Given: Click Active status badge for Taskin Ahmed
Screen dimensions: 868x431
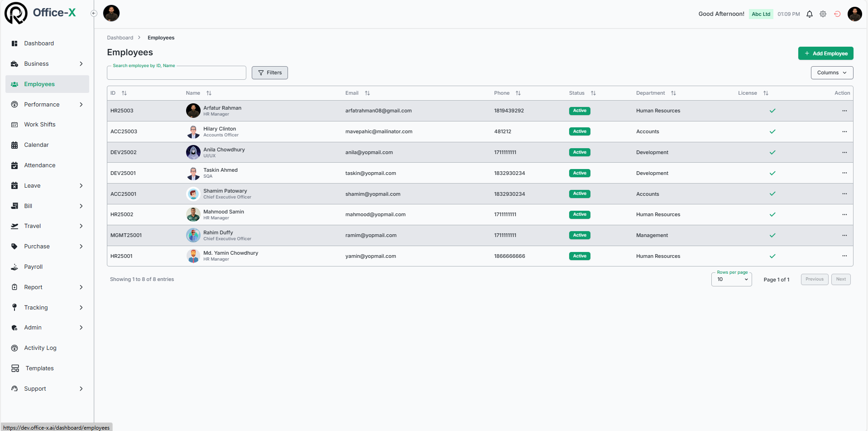Looking at the screenshot, I should [x=579, y=173].
